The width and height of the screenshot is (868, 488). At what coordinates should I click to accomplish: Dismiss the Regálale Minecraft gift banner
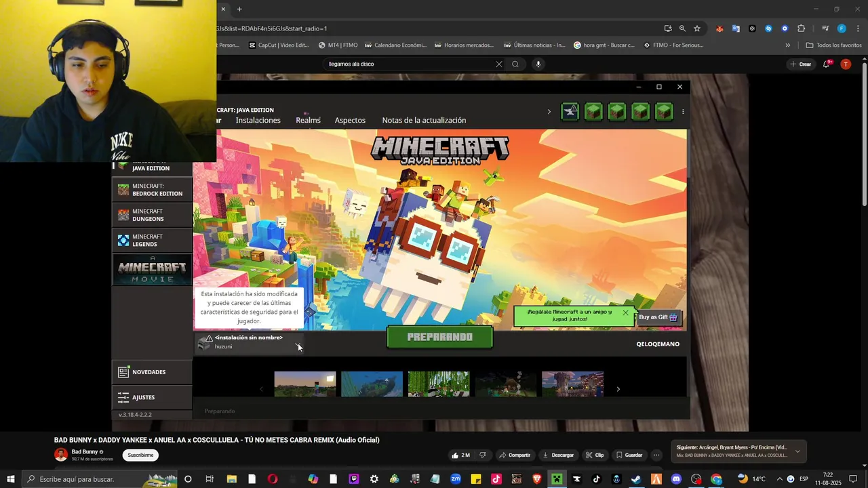[x=625, y=312]
